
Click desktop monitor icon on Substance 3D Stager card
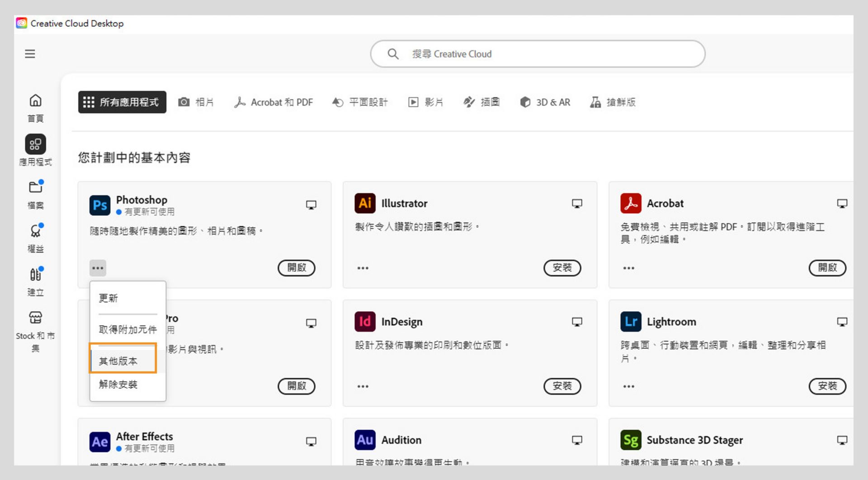(x=842, y=440)
